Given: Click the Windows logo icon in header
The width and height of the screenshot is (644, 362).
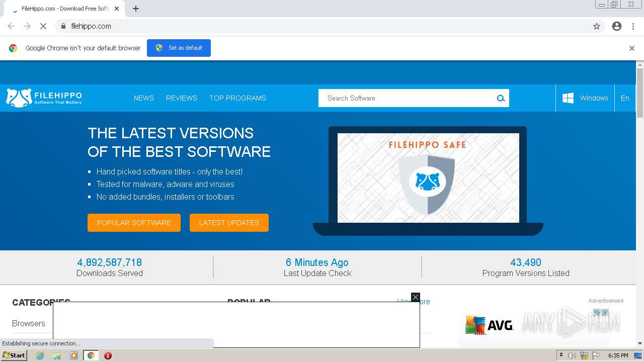Looking at the screenshot, I should click(x=568, y=98).
